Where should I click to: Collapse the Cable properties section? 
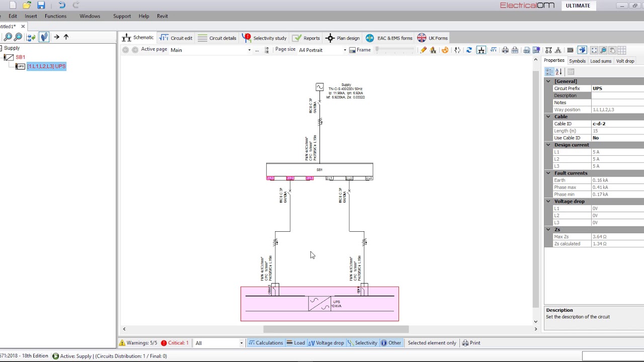click(548, 117)
